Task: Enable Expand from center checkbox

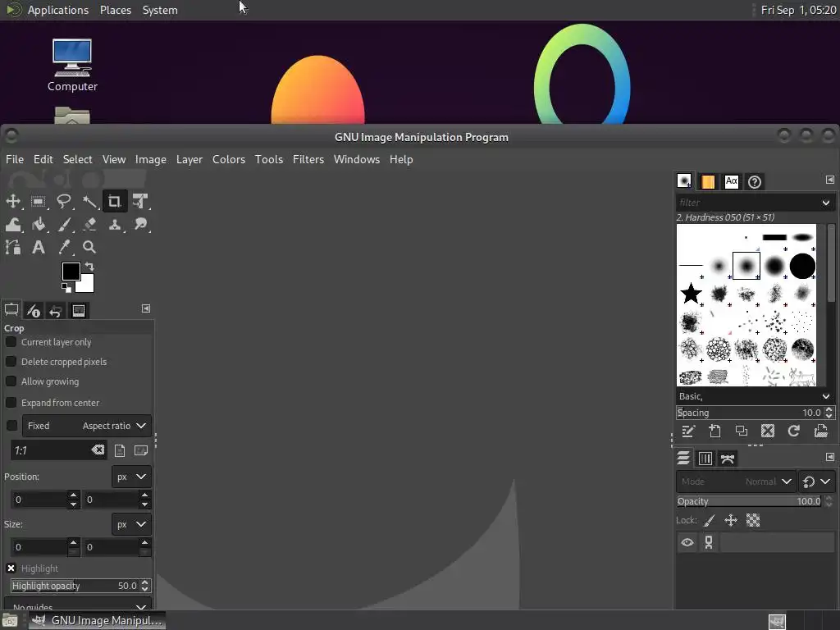Action: 11,402
